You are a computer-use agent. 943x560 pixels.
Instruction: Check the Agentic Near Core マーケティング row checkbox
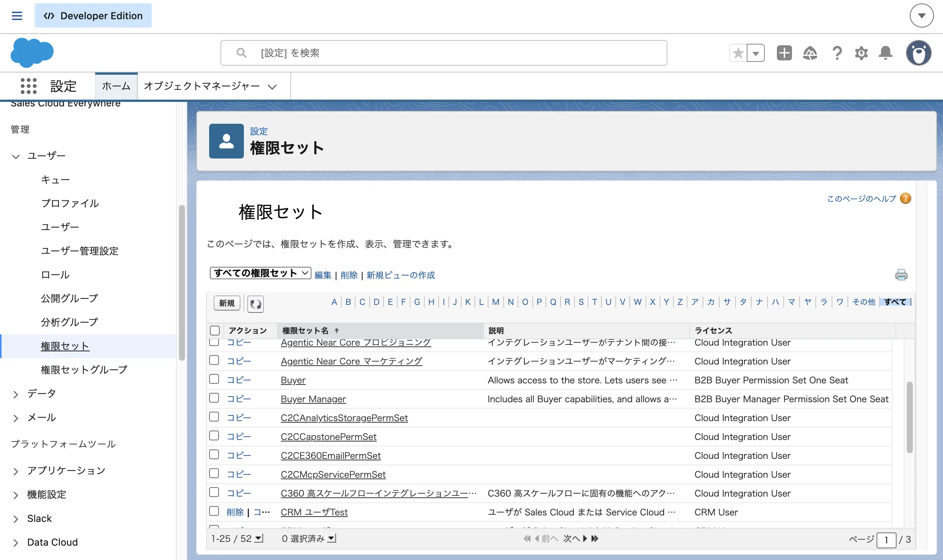214,360
